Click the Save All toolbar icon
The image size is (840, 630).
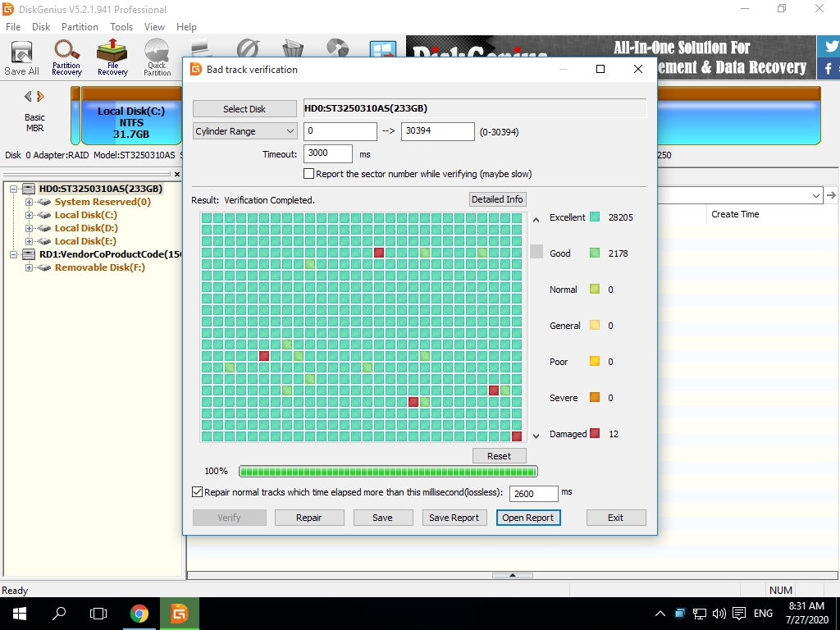pyautogui.click(x=21, y=58)
